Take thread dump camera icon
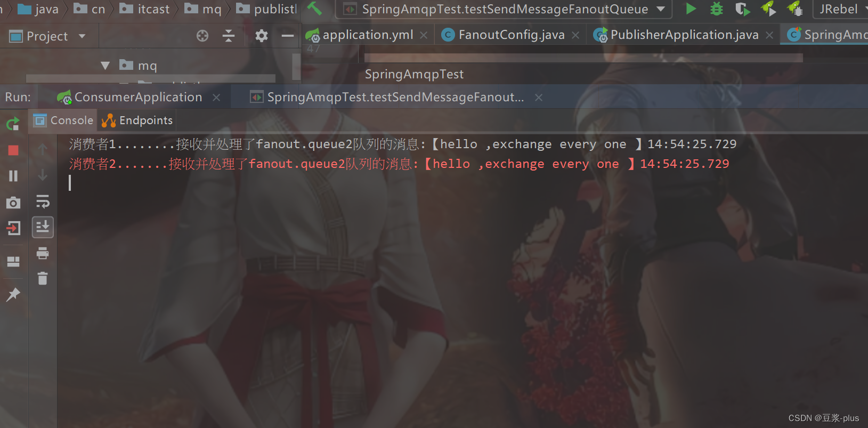 pyautogui.click(x=13, y=203)
